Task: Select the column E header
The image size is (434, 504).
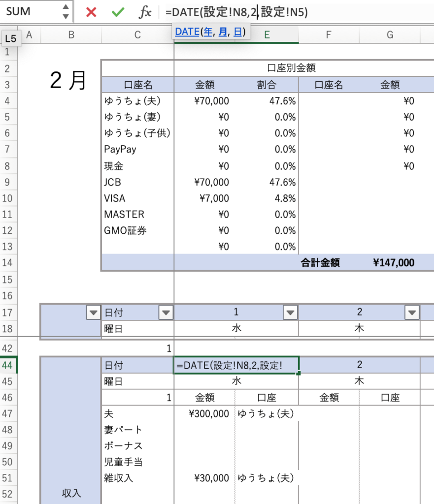Action: tap(267, 34)
